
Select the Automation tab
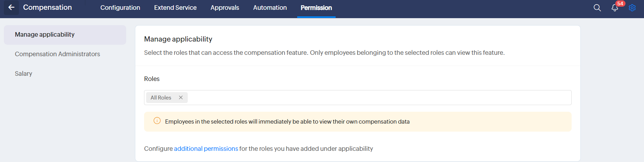click(270, 8)
